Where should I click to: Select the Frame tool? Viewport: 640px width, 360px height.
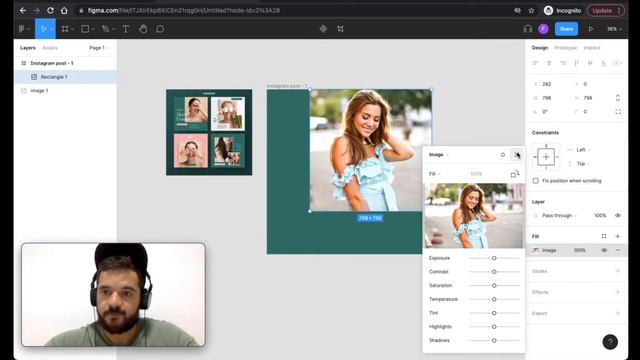[x=65, y=29]
